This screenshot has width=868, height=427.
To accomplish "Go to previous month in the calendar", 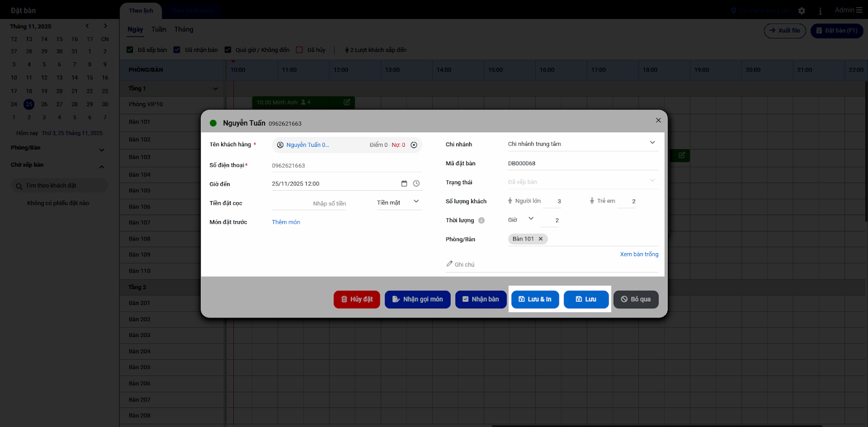I will (87, 26).
